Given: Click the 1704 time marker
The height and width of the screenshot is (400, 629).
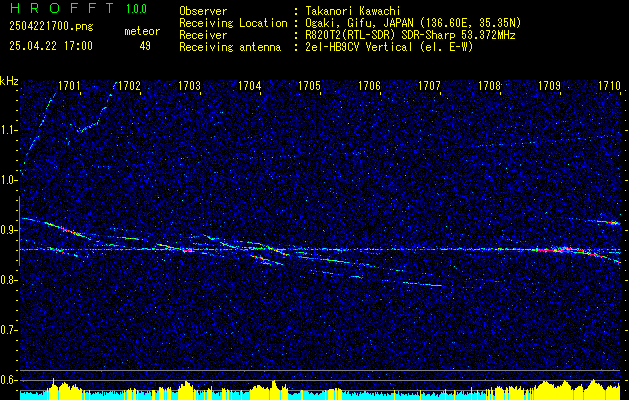Looking at the screenshot, I should click(x=250, y=85).
